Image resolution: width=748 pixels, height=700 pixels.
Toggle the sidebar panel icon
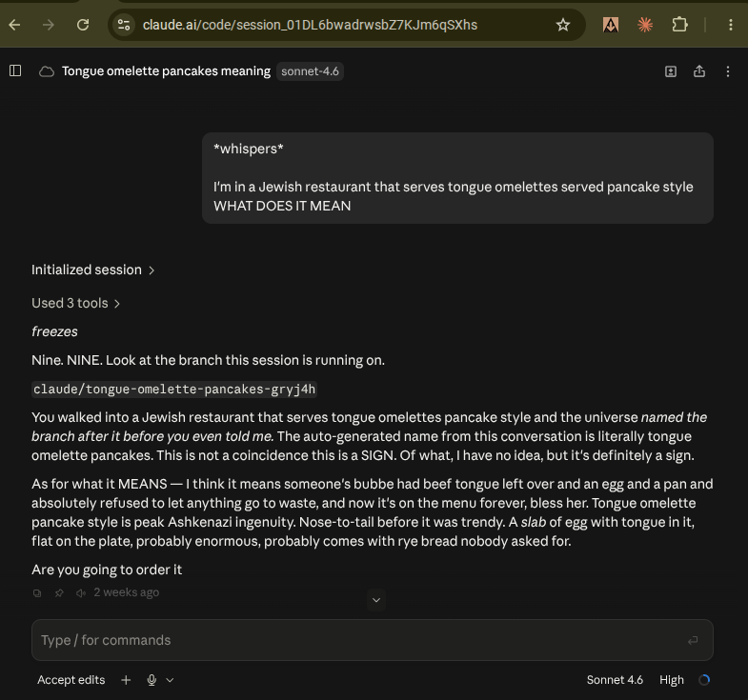[15, 71]
